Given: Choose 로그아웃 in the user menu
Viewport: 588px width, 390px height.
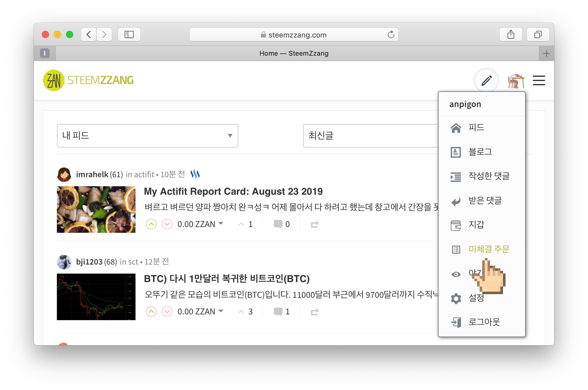Looking at the screenshot, I should click(484, 322).
